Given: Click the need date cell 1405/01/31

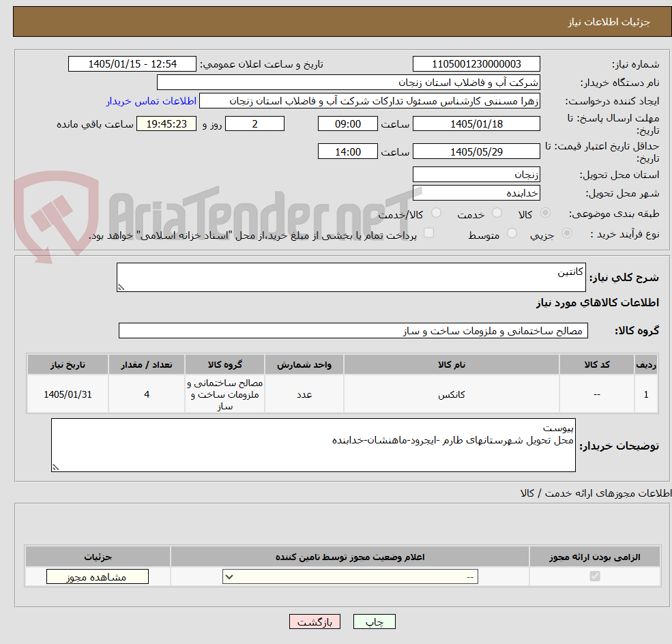Looking at the screenshot, I should point(68,394).
